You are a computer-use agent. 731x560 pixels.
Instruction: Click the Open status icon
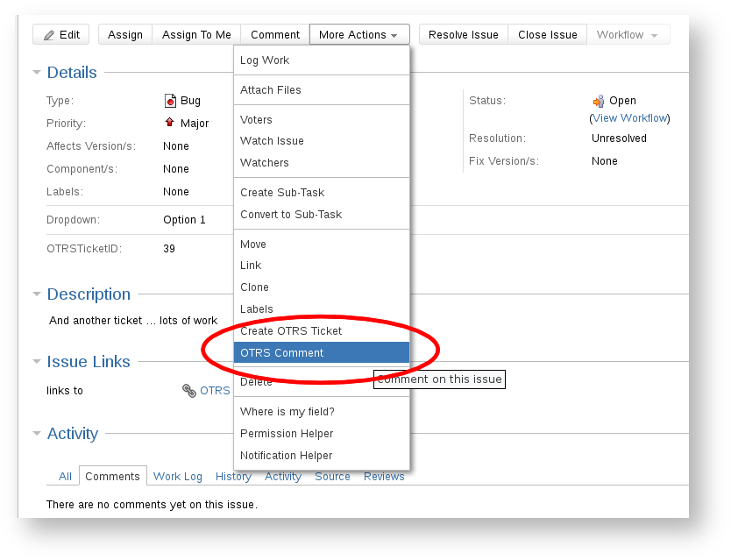point(599,102)
